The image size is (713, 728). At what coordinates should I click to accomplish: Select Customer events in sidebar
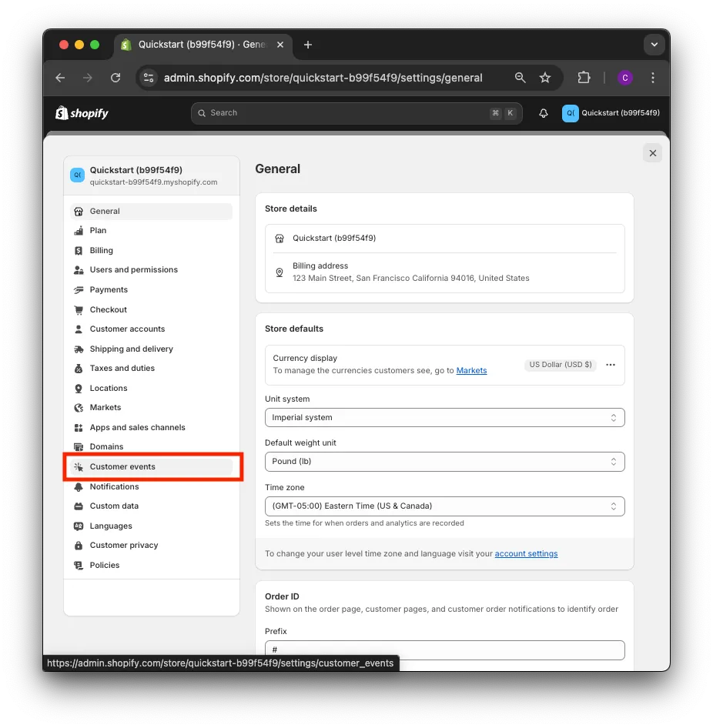(152, 467)
